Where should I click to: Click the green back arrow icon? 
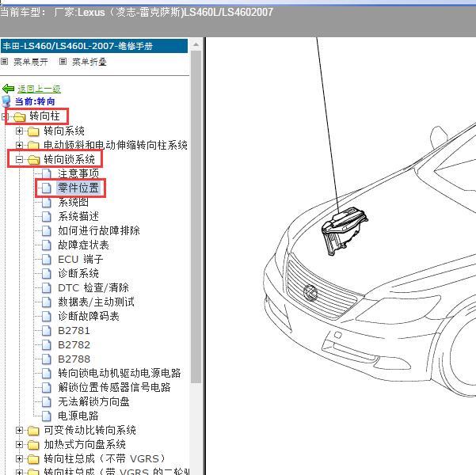(8, 89)
